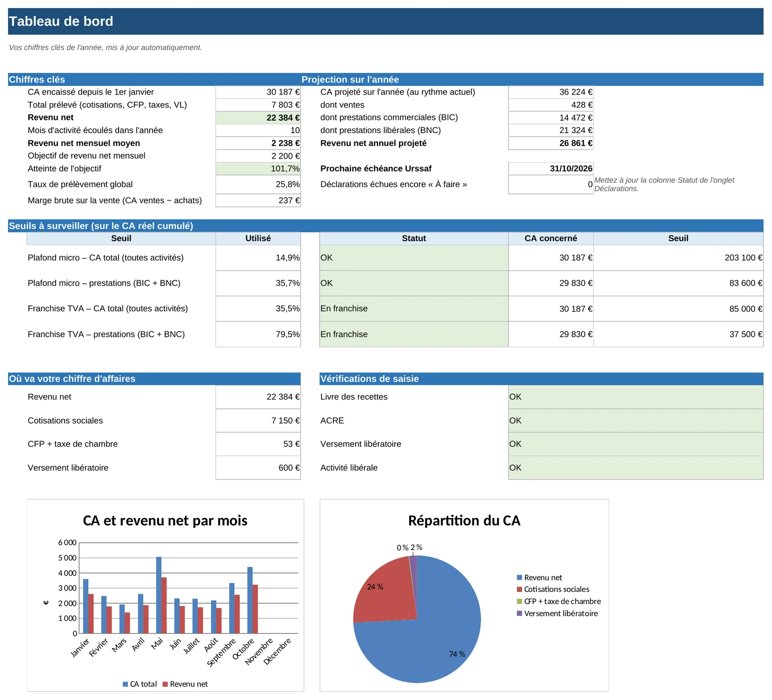Image resolution: width=772 pixels, height=700 pixels.
Task: Click the OK cell for Livre des recettes
Action: 636,397
